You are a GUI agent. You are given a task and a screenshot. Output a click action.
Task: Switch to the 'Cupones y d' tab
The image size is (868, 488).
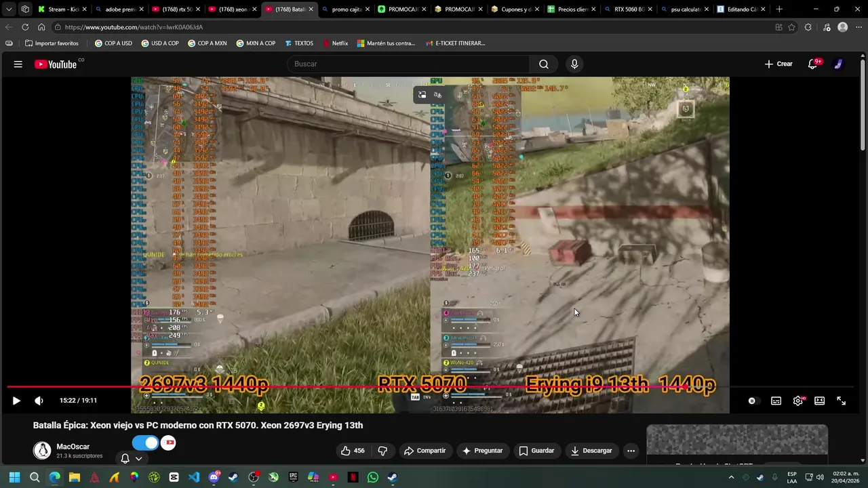pyautogui.click(x=515, y=9)
